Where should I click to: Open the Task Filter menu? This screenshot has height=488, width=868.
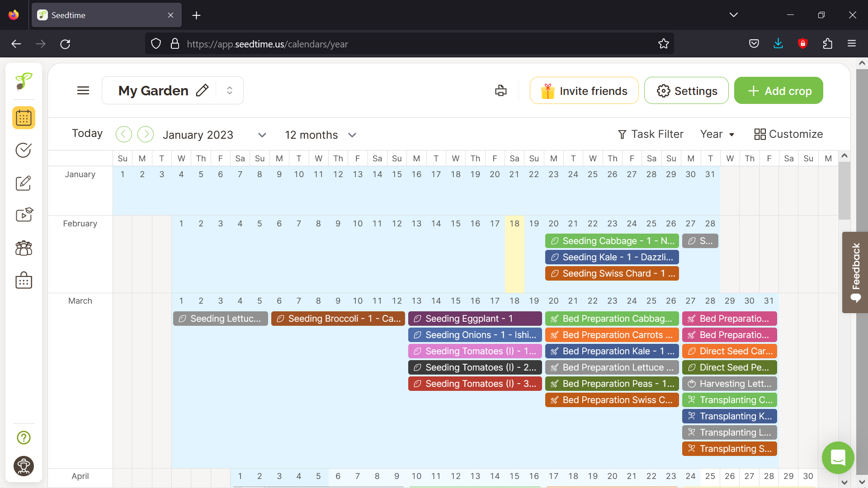pos(650,134)
